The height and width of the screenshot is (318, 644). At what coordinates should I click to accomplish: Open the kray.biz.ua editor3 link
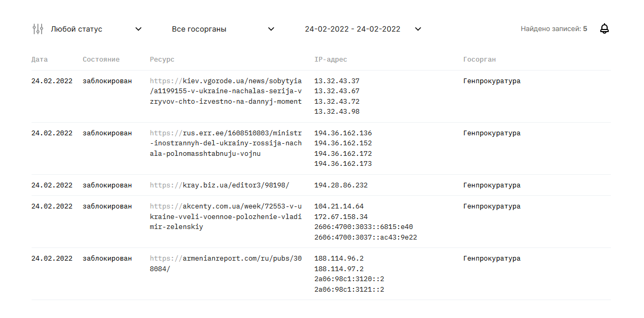click(220, 185)
